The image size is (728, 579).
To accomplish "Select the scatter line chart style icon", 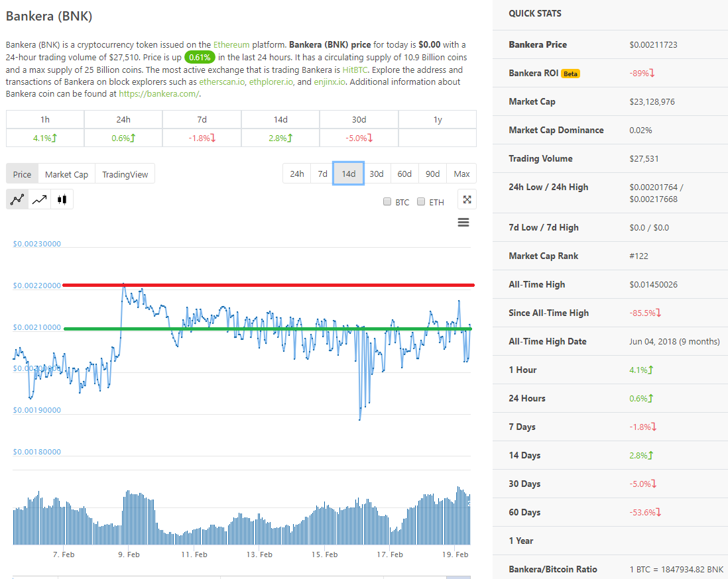I will (17, 199).
